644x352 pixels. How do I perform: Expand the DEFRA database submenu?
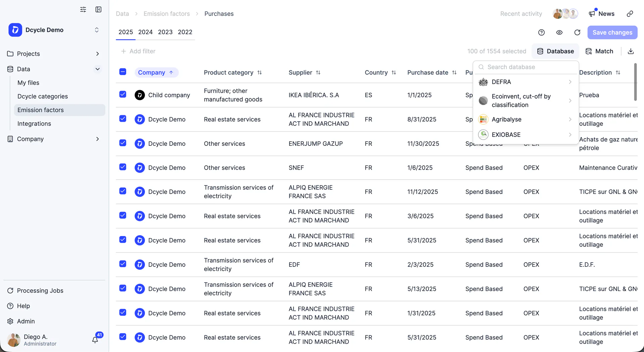point(526,82)
